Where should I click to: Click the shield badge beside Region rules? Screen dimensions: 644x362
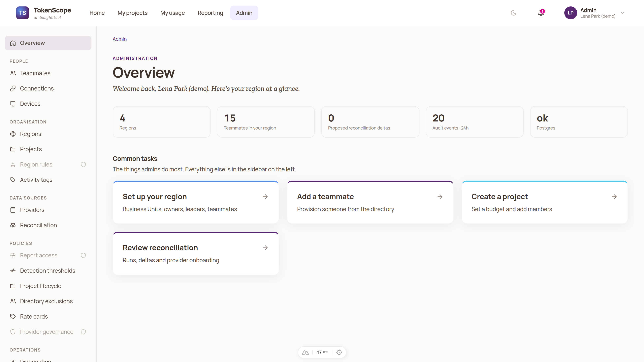point(83,164)
